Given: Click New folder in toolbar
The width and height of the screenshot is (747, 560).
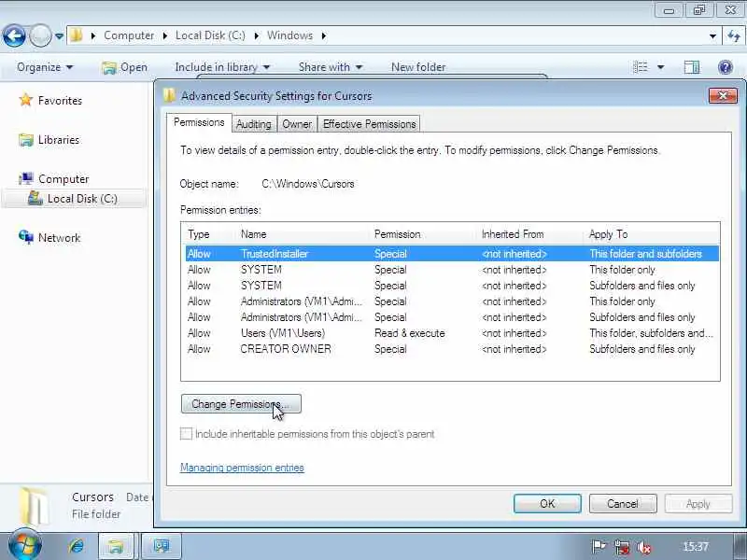Looking at the screenshot, I should coord(418,67).
